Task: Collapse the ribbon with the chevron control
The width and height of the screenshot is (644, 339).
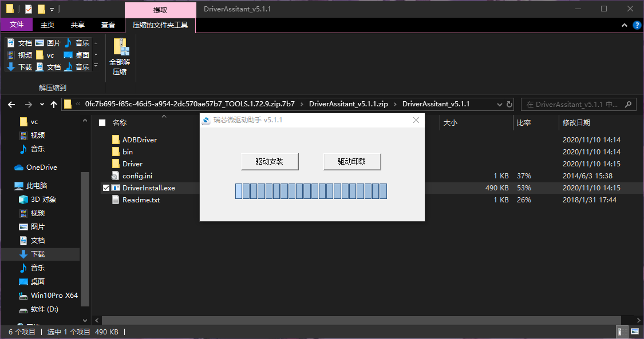Action: [x=624, y=25]
